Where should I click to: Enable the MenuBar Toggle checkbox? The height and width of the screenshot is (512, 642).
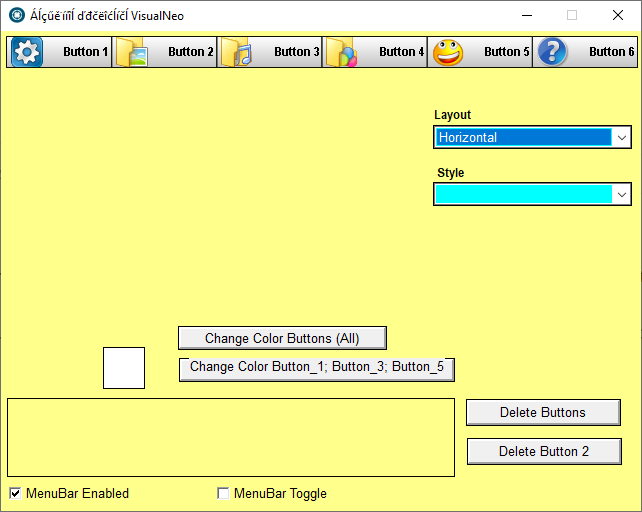(223, 493)
